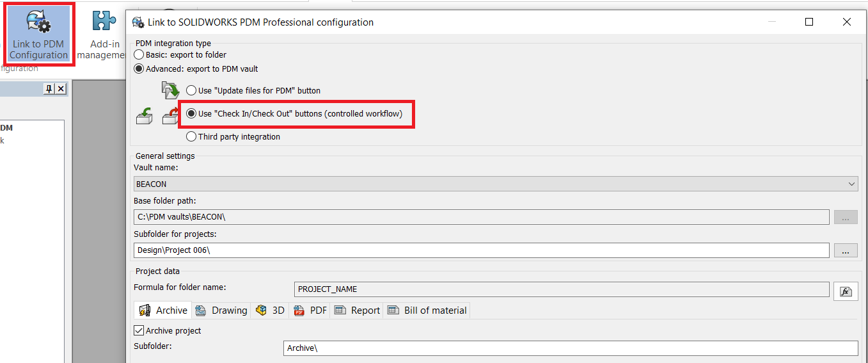Open formula editor button for folder name
The height and width of the screenshot is (363, 868).
coord(845,291)
